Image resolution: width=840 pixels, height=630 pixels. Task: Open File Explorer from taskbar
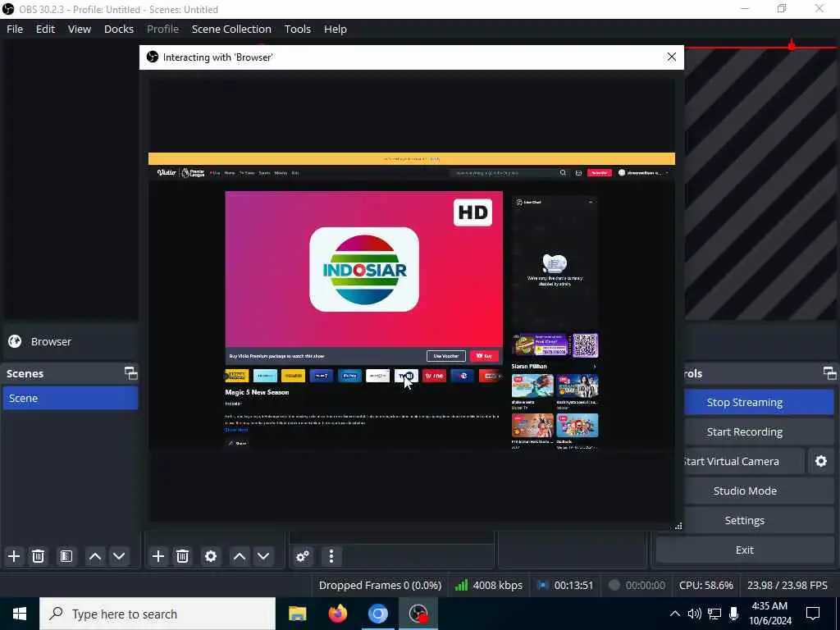pos(297,614)
